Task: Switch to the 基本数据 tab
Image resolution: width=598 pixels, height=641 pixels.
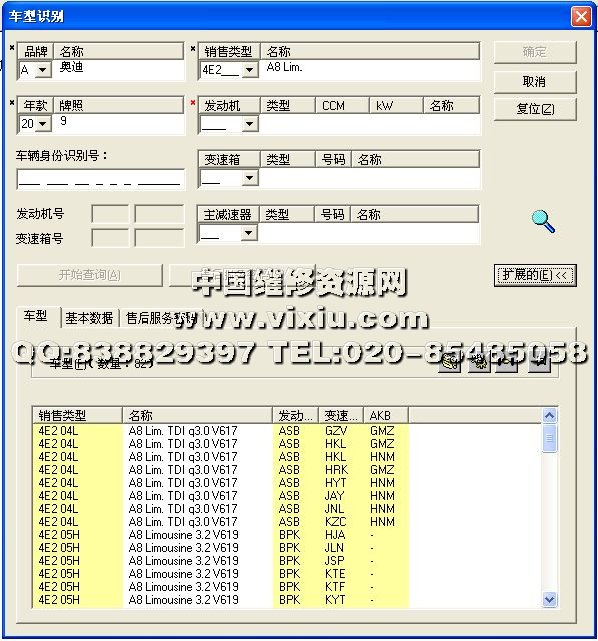Action: (x=90, y=318)
